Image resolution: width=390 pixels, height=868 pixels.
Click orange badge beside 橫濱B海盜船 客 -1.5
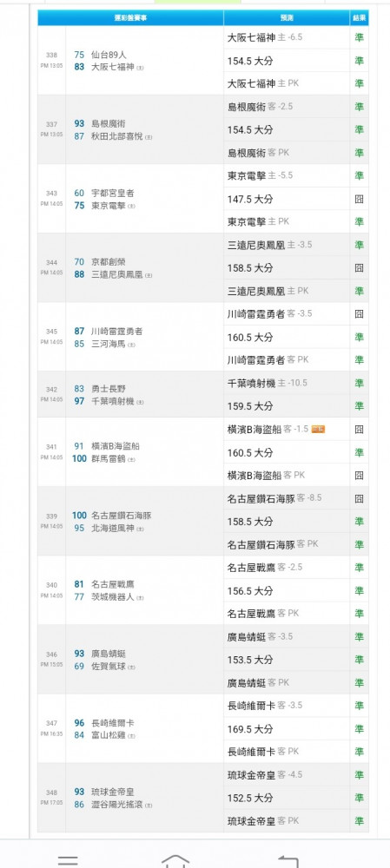coord(318,429)
